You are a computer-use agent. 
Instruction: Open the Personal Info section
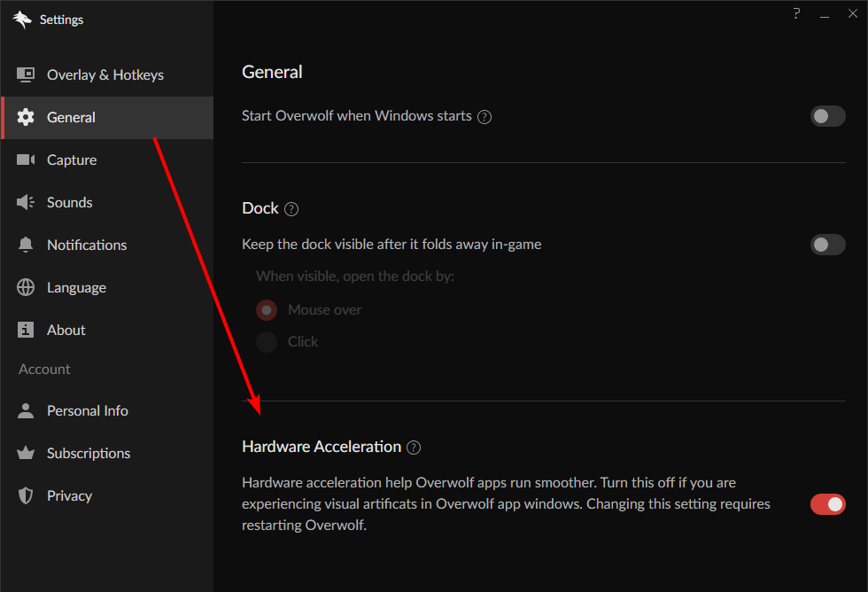coord(107,411)
